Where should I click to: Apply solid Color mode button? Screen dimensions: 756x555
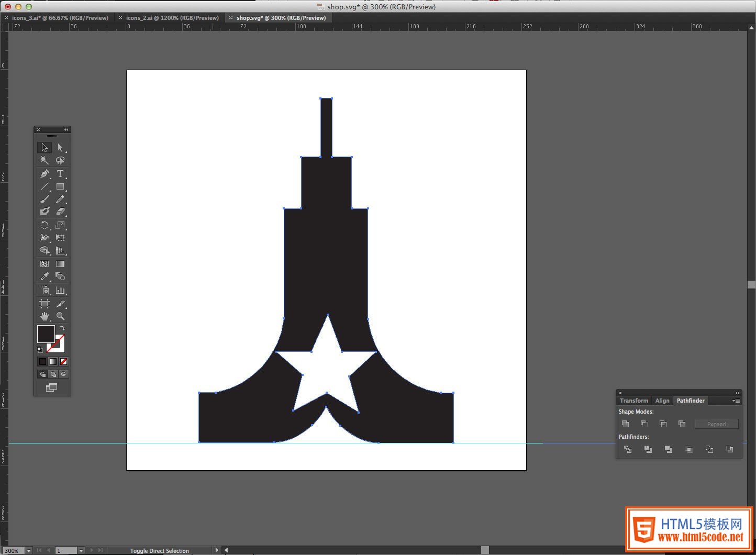(x=42, y=361)
